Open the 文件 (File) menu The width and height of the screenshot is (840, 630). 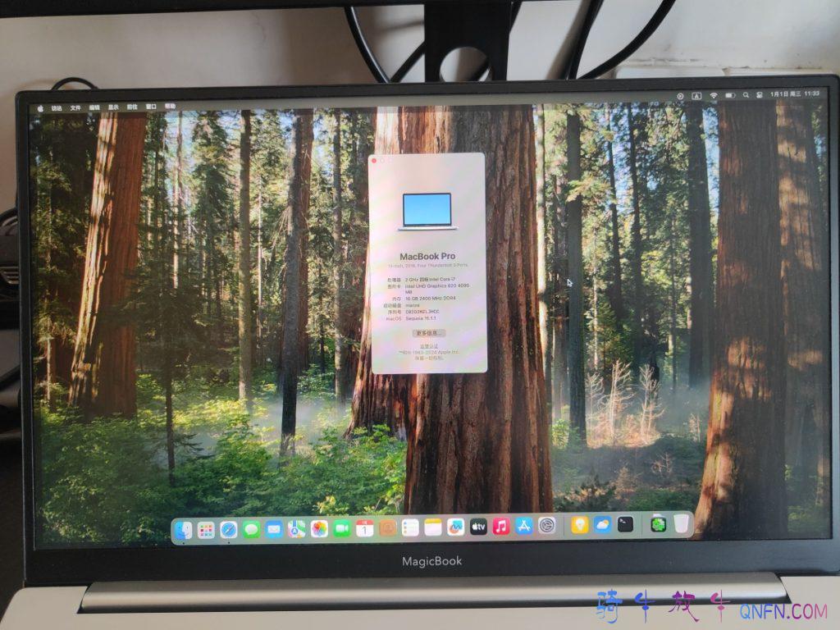pyautogui.click(x=75, y=107)
